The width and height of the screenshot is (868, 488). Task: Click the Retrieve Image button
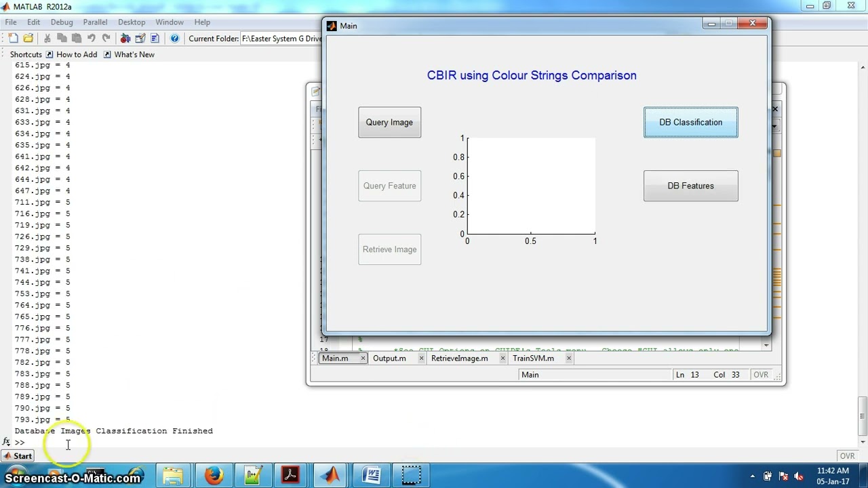click(389, 249)
